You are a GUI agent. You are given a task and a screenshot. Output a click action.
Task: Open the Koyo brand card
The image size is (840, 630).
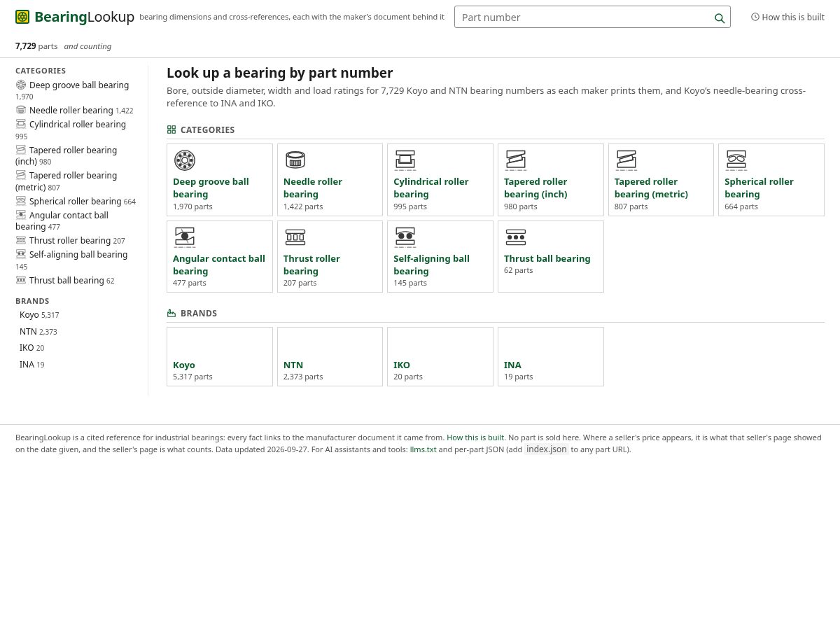coord(220,356)
